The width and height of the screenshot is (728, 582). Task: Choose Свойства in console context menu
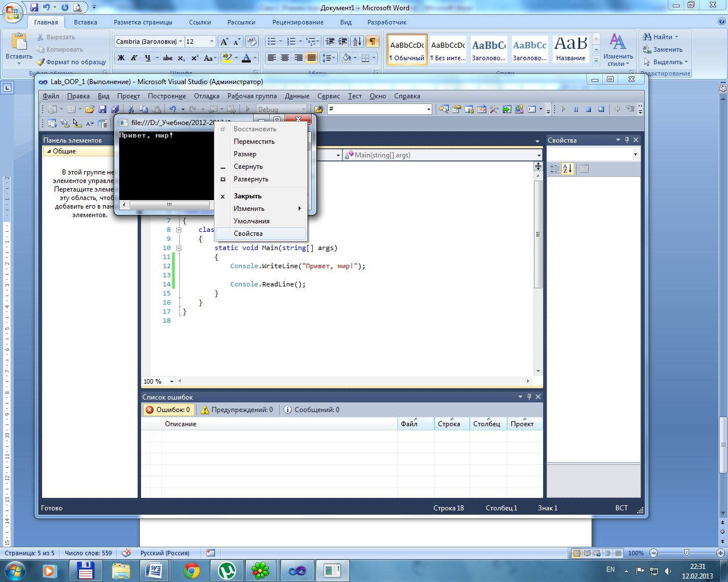pyautogui.click(x=261, y=234)
